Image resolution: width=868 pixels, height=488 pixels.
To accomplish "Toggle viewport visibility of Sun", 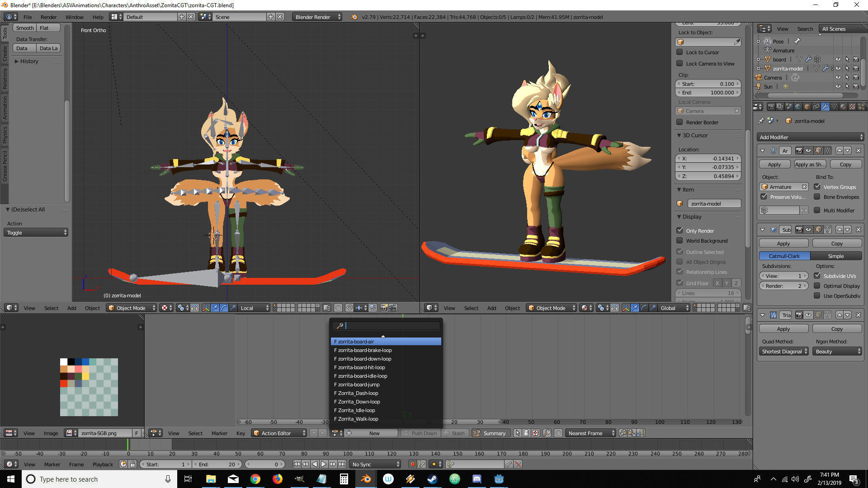I will [x=838, y=86].
